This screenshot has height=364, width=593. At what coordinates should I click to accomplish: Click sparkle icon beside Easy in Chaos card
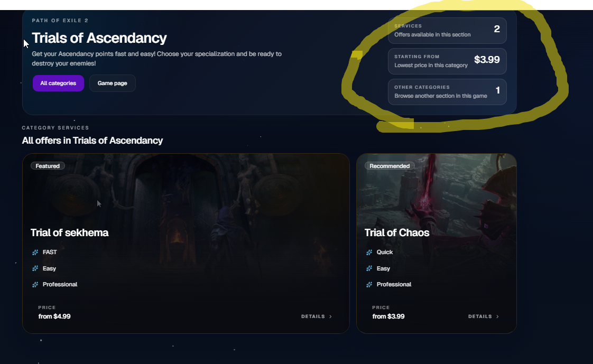369,268
